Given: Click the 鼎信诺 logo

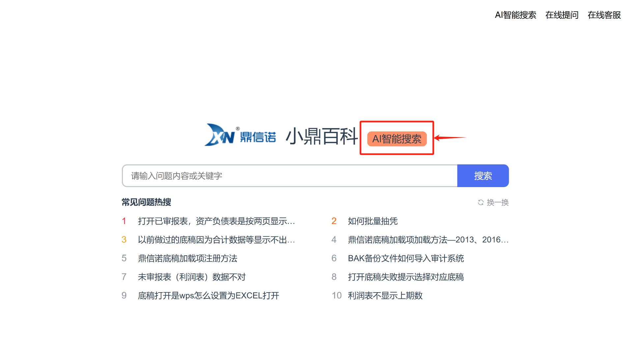Looking at the screenshot, I should coord(240,135).
